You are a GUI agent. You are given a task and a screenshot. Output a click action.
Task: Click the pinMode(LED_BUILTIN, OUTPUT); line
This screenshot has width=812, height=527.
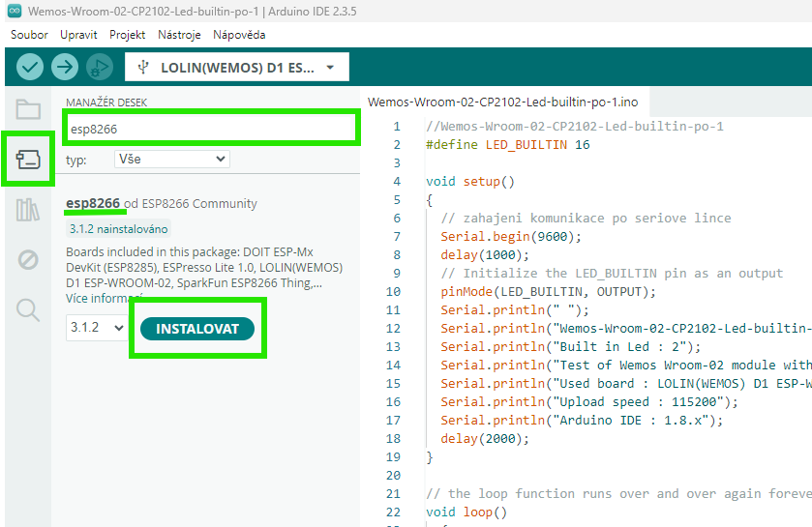tap(548, 292)
